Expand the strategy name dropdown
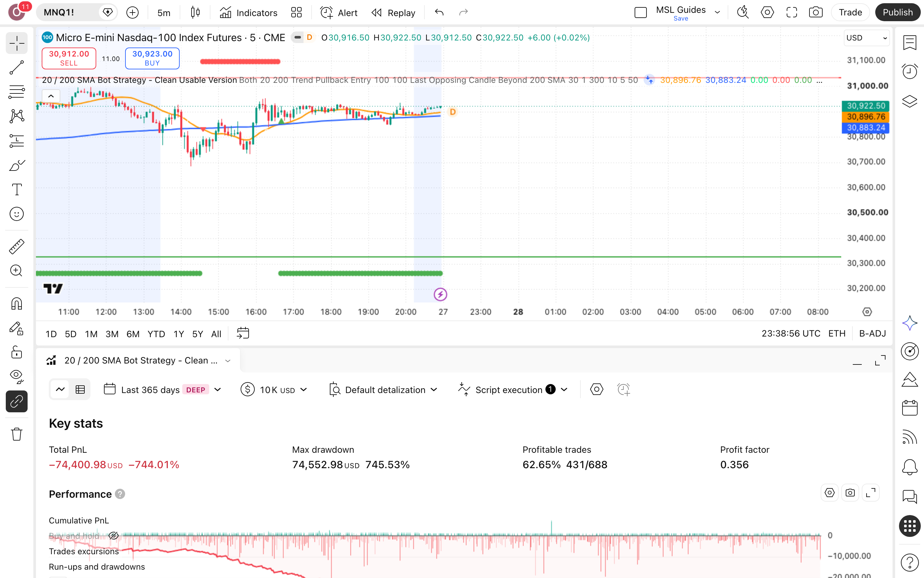The width and height of the screenshot is (924, 578). pyautogui.click(x=228, y=361)
